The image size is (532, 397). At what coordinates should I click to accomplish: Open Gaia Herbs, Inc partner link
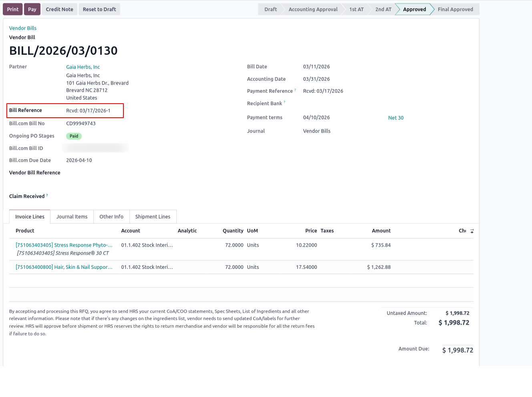click(x=83, y=67)
